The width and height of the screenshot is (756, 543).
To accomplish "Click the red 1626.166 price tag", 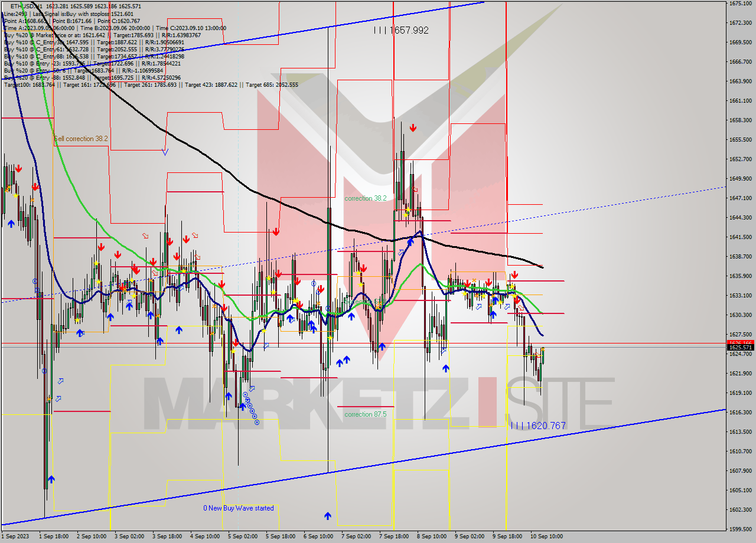I will (x=740, y=343).
